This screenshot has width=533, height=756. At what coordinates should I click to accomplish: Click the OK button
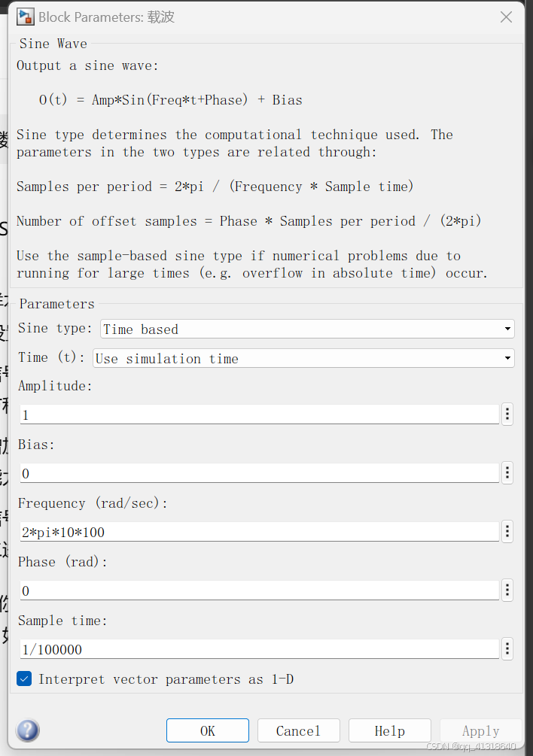pyautogui.click(x=207, y=730)
